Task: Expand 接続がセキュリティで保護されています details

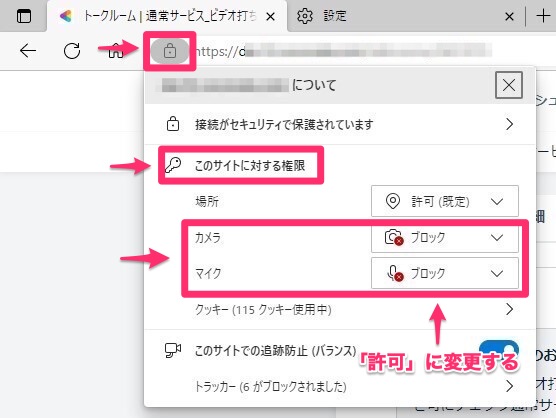Action: (x=340, y=124)
